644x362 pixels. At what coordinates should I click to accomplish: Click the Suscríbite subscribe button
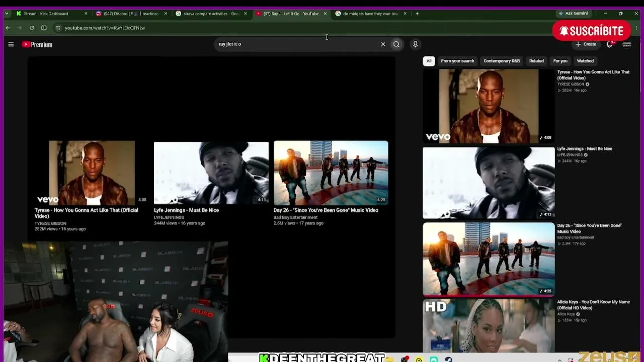592,31
